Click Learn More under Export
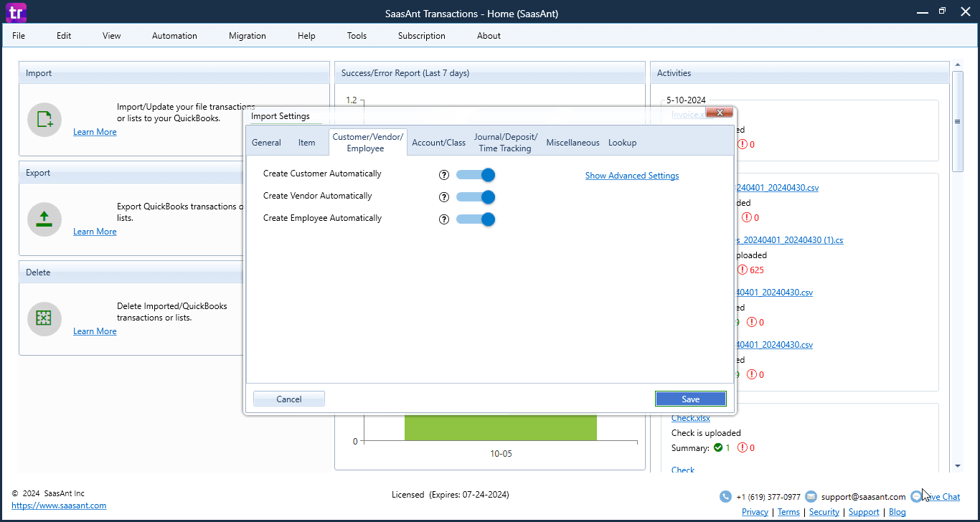980x522 pixels. [x=95, y=232]
